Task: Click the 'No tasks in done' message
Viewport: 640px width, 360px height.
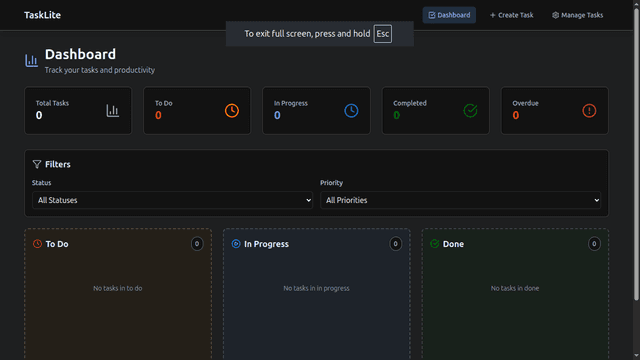Action: (x=515, y=288)
